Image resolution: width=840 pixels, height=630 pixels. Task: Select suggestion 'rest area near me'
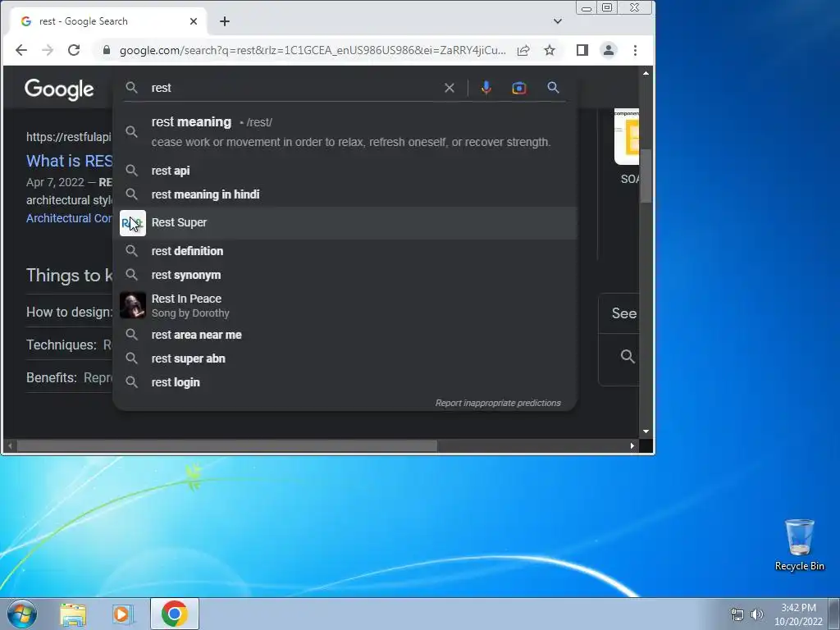pos(345,335)
